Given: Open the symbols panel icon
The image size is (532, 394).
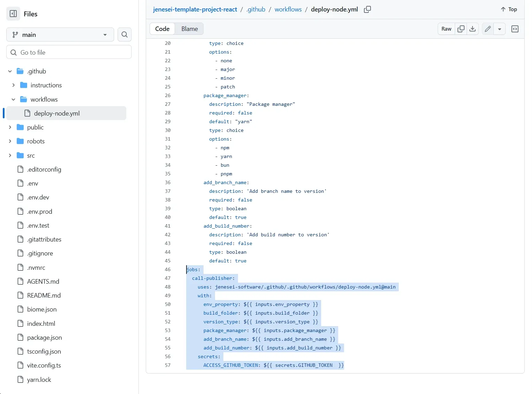Looking at the screenshot, I should pos(515,29).
